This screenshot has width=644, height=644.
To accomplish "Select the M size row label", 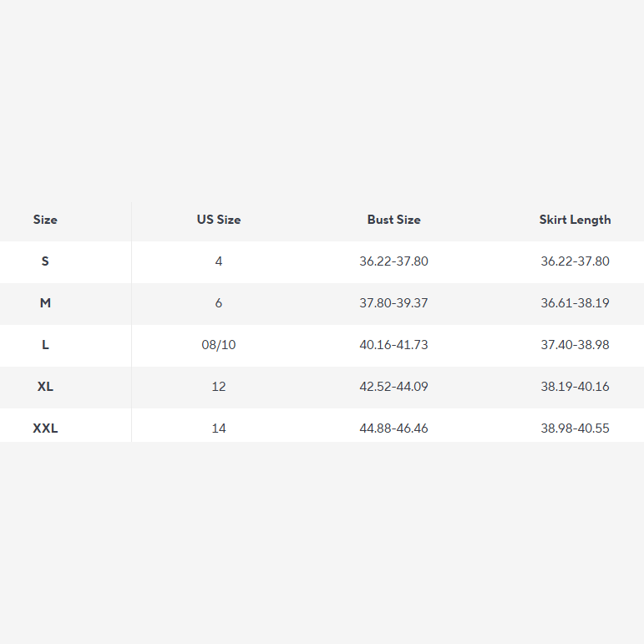I will click(x=45, y=303).
